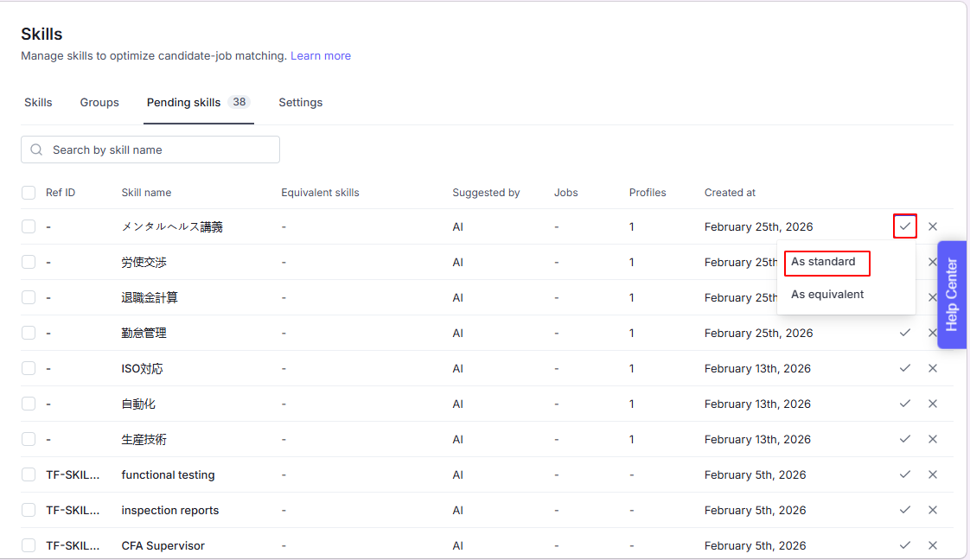Reject the inspection reports skill
Viewport: 970px width, 560px height.
point(933,510)
